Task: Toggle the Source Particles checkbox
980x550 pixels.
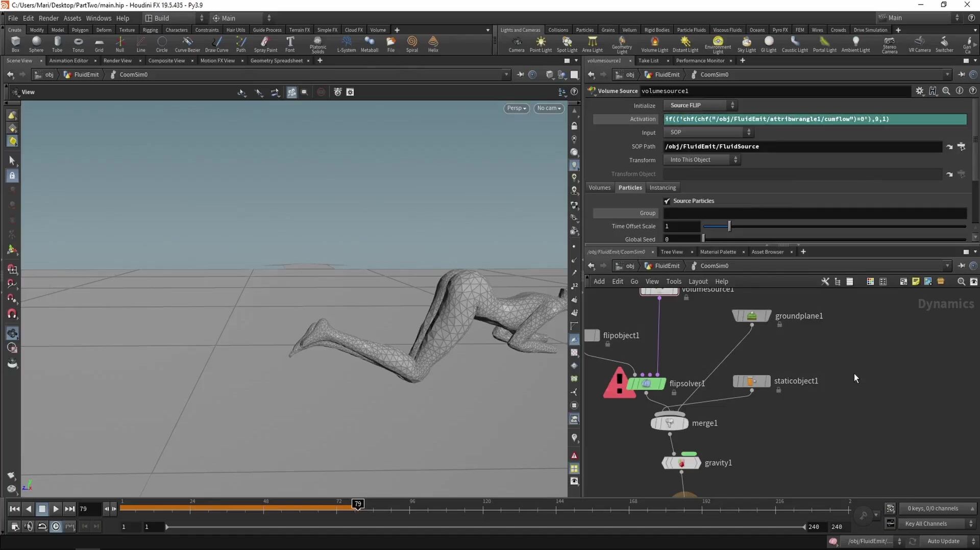Action: point(667,201)
